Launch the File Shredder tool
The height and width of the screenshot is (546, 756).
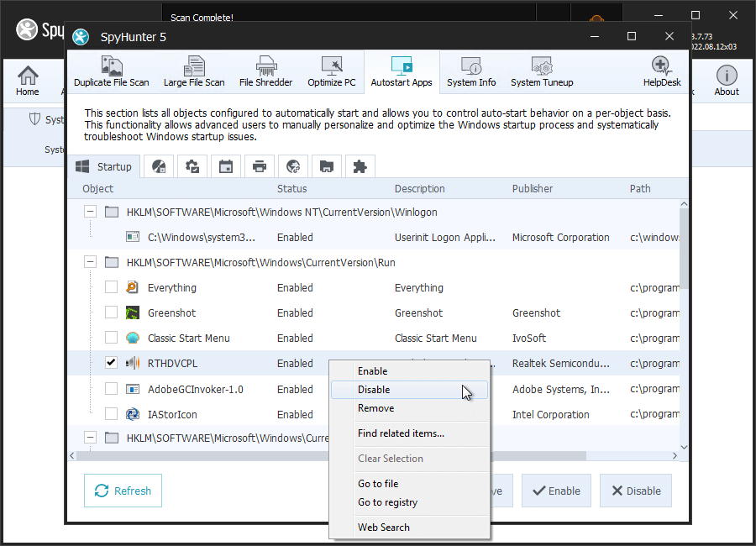click(265, 72)
